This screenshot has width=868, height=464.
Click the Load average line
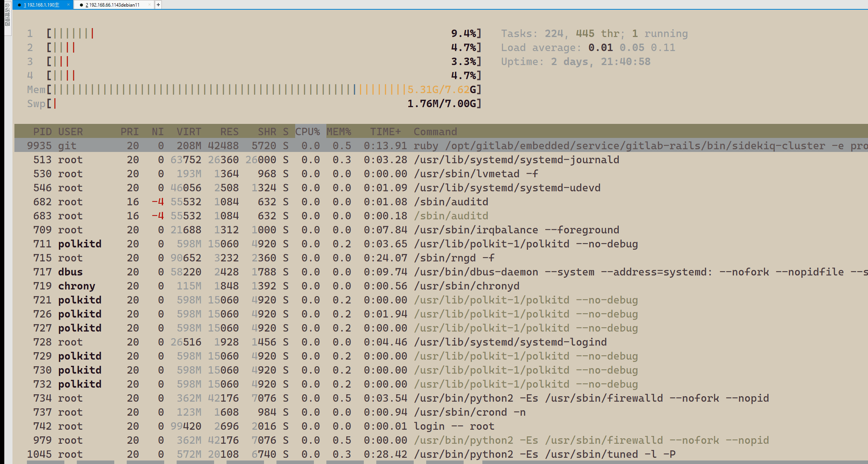coord(588,48)
